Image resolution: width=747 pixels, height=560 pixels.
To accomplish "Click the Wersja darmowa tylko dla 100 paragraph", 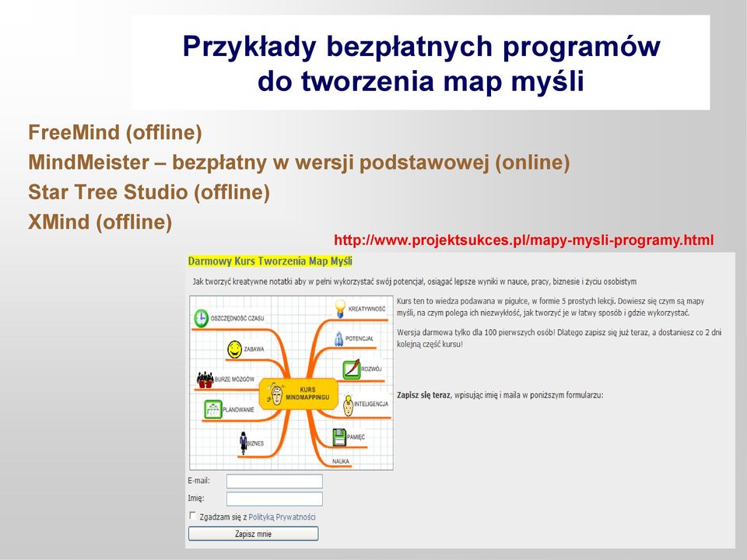I will point(559,338).
